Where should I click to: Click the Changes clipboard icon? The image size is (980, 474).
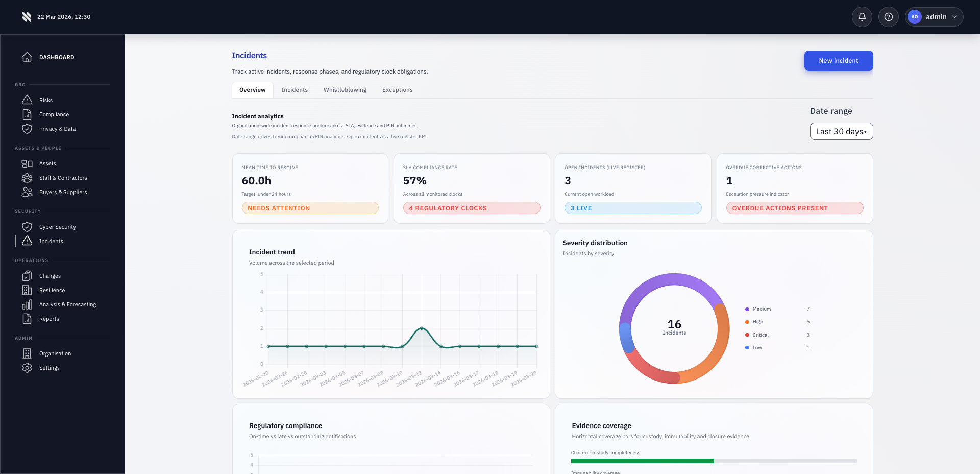coord(27,276)
